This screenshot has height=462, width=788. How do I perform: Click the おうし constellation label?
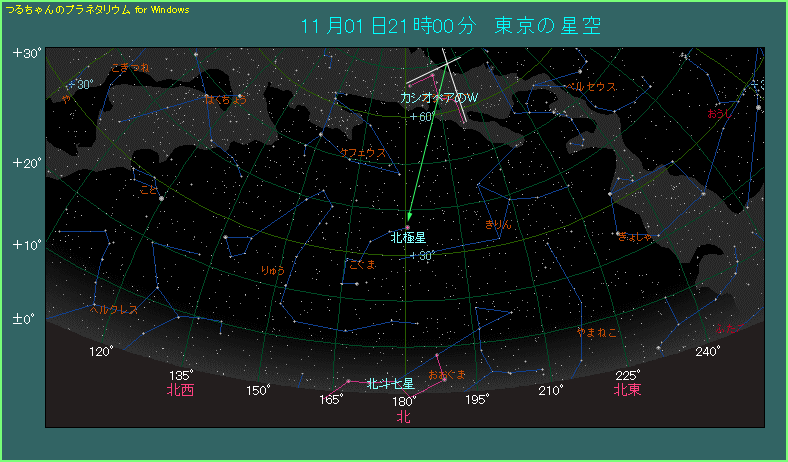720,114
